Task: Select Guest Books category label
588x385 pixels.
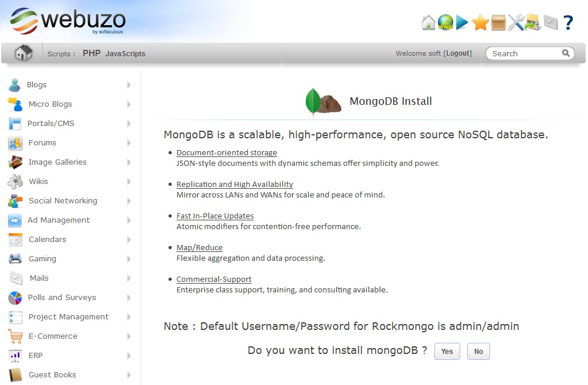Action: (x=53, y=375)
